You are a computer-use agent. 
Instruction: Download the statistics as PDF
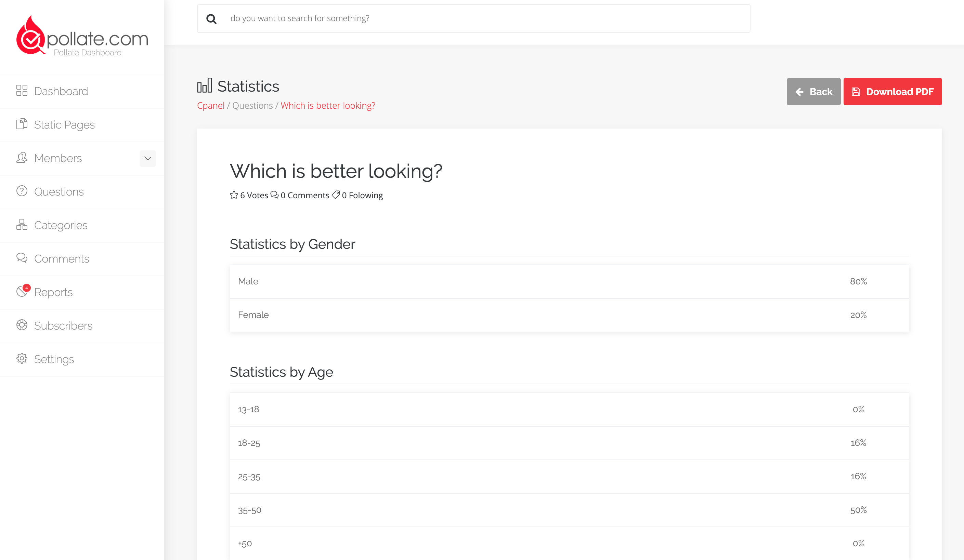892,92
